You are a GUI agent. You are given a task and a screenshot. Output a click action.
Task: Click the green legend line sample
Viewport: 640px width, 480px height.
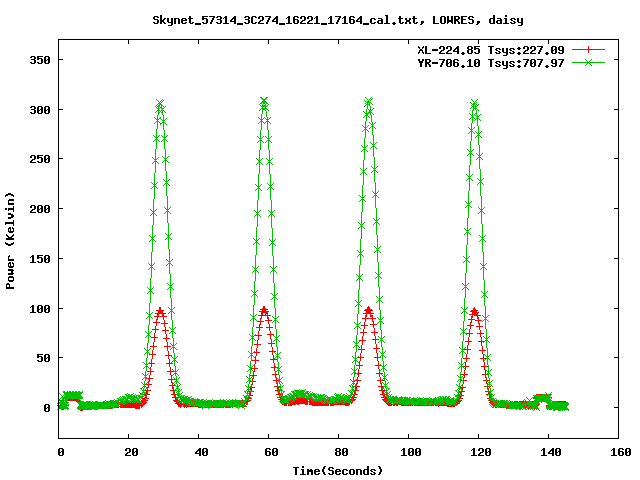(x=588, y=62)
